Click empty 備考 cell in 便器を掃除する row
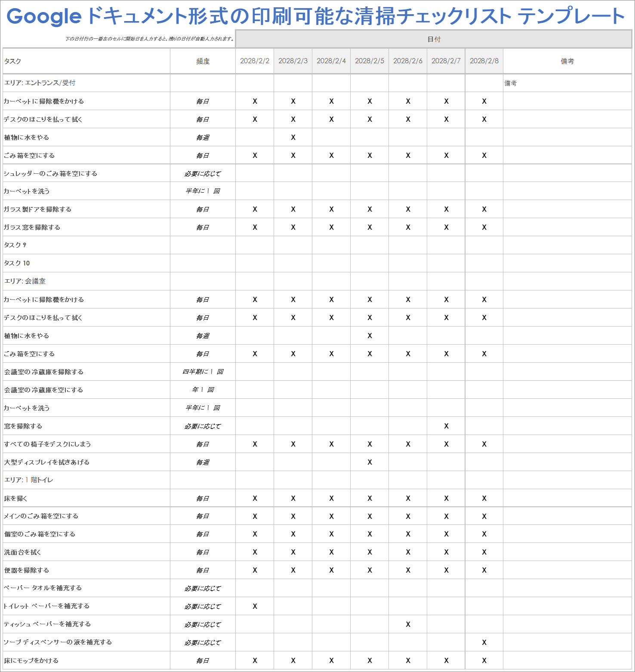Screen dimensions: 635x672 tap(567, 570)
